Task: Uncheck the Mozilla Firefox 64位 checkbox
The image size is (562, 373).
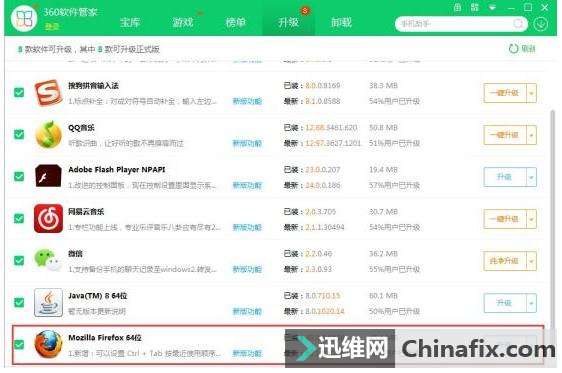Action: (x=19, y=344)
